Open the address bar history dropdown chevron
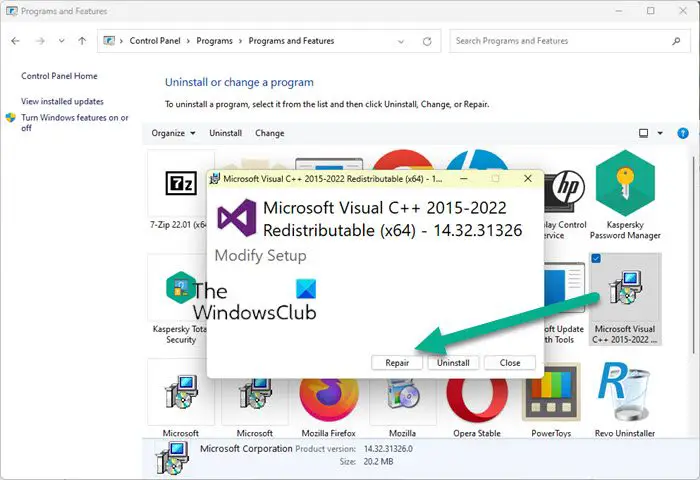 [401, 42]
